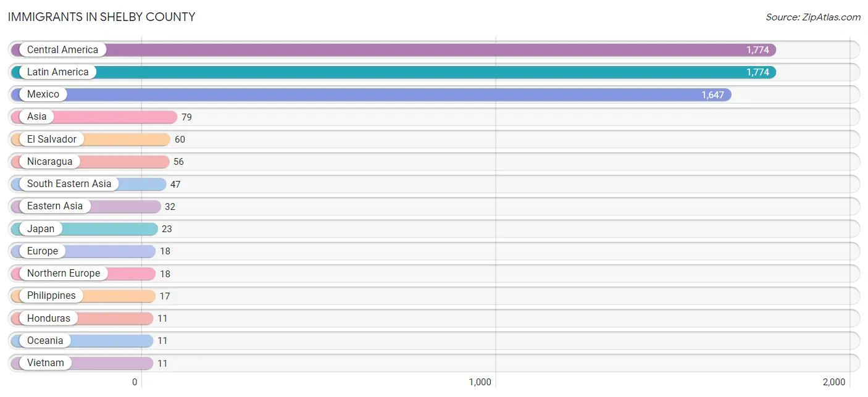Select the value 23 beside Japan
The height and width of the screenshot is (397, 868).
click(167, 229)
